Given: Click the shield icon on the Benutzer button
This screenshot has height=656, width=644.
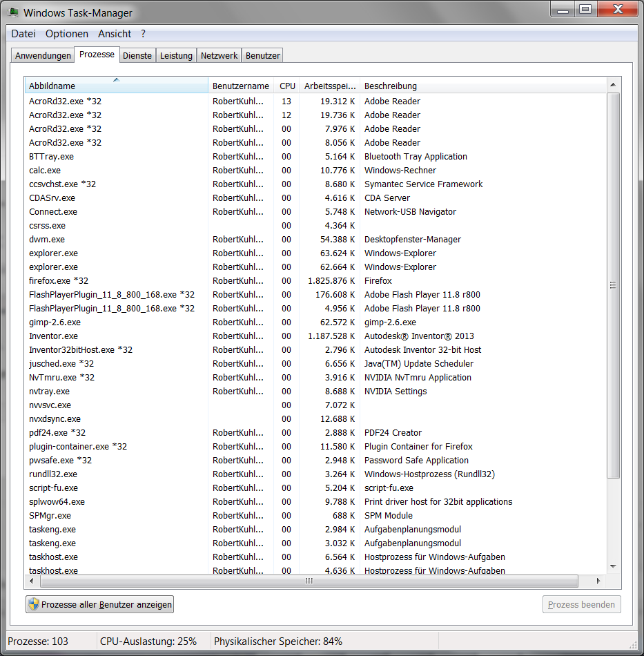Looking at the screenshot, I should coord(33,604).
